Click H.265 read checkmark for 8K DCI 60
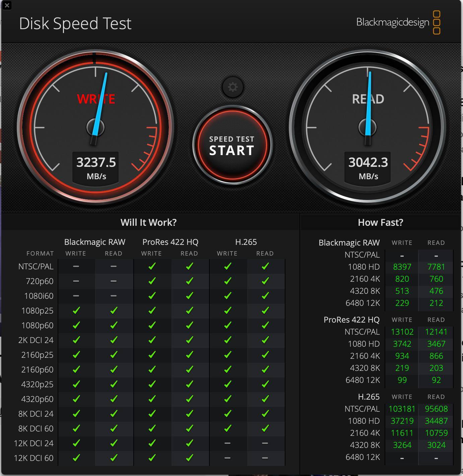The image size is (463, 476). coord(265,428)
